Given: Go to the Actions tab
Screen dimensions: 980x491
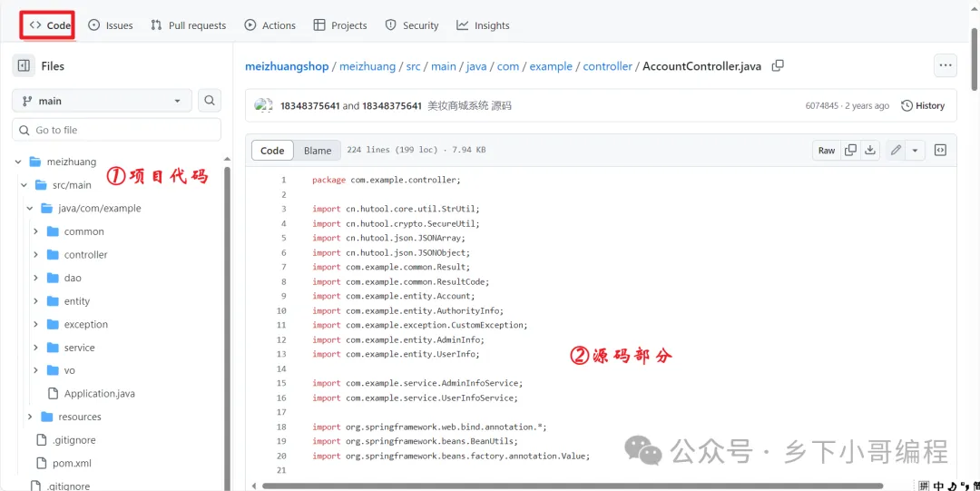Looking at the screenshot, I should pos(270,25).
